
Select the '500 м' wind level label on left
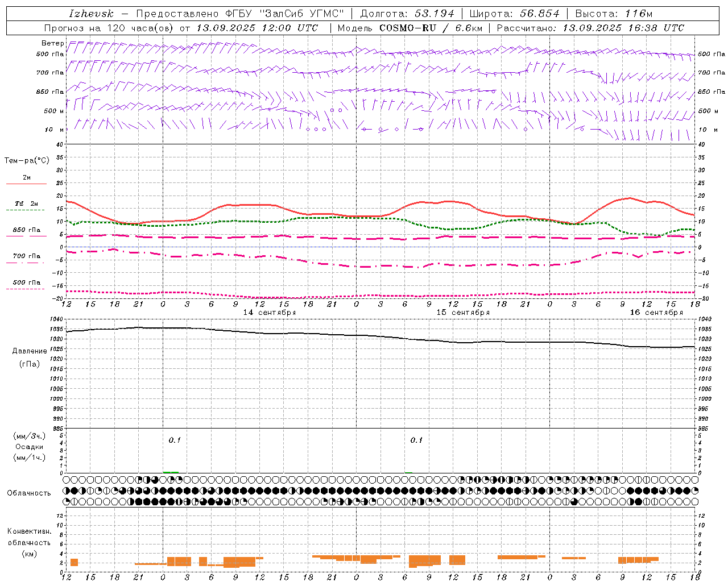pyautogui.click(x=54, y=111)
